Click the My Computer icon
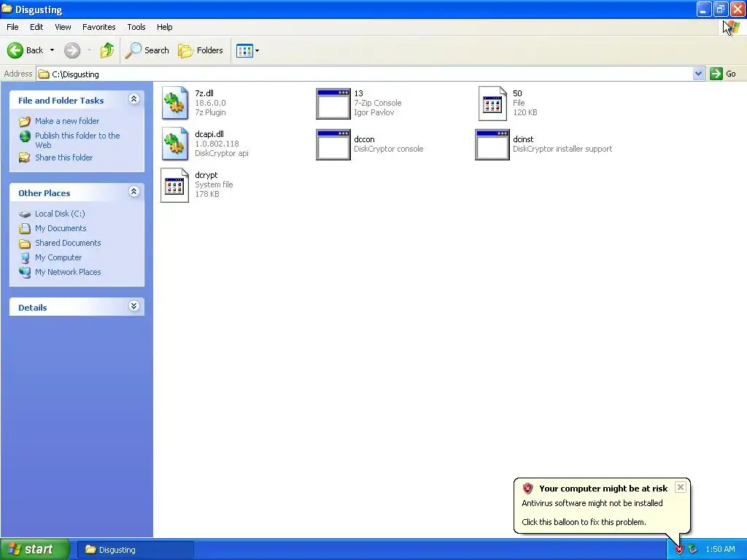747x560 pixels. 25,257
